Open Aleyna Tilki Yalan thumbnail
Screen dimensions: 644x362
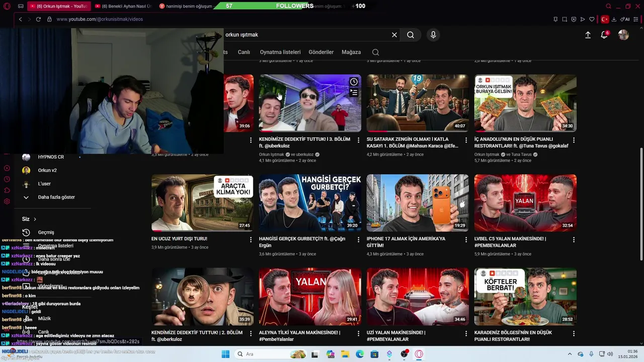(310, 297)
